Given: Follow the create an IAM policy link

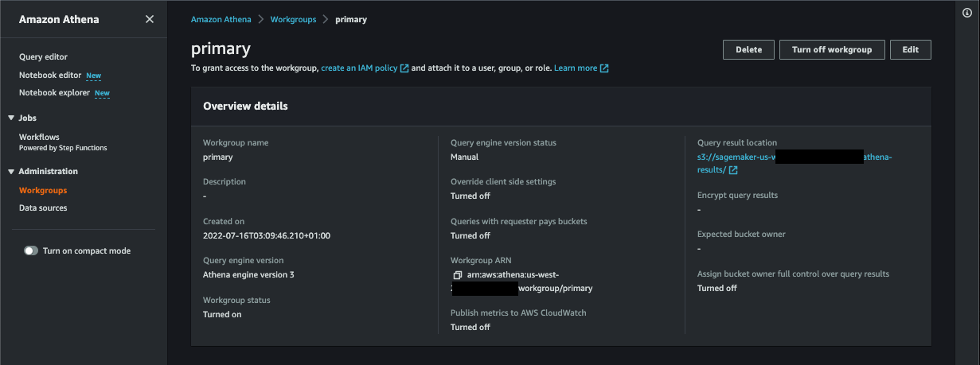Looking at the screenshot, I should click(x=359, y=68).
